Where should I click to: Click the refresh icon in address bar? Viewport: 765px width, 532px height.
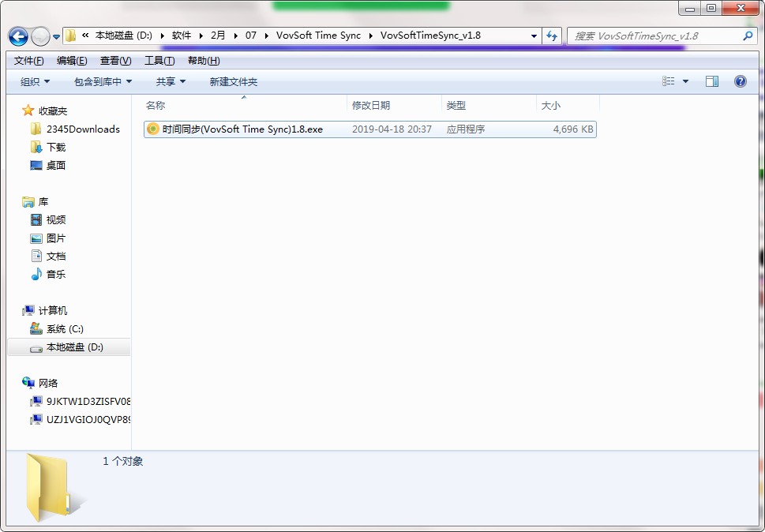click(x=552, y=36)
